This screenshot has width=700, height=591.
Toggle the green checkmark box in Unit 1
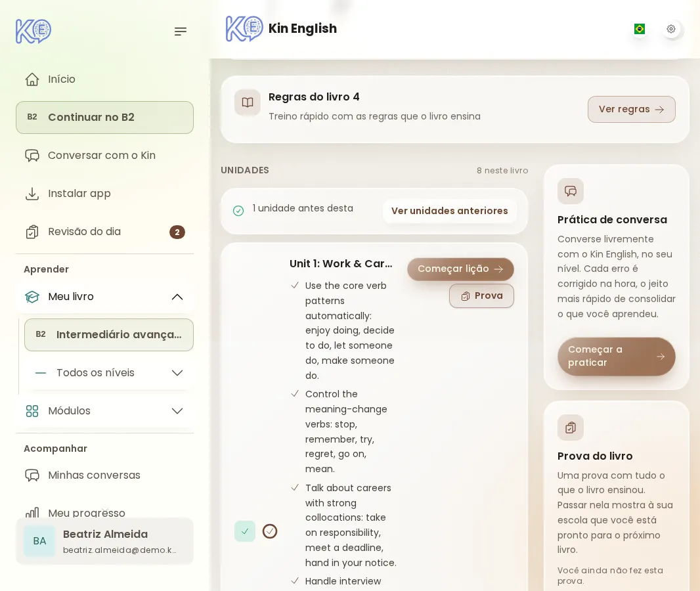pos(245,531)
